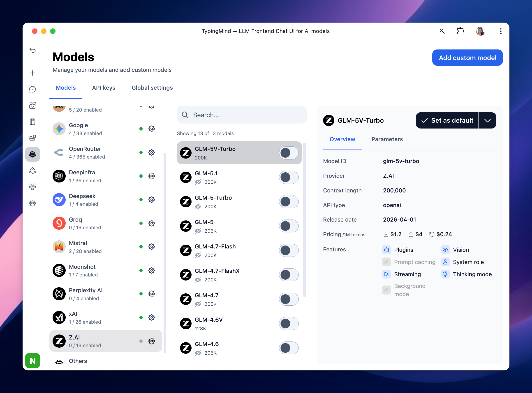Click the Plugins feature badge
The image size is (532, 393).
point(398,250)
